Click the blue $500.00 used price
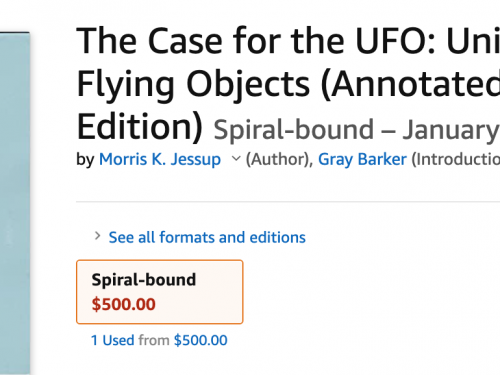Image resolution: width=500 pixels, height=375 pixels. click(201, 340)
